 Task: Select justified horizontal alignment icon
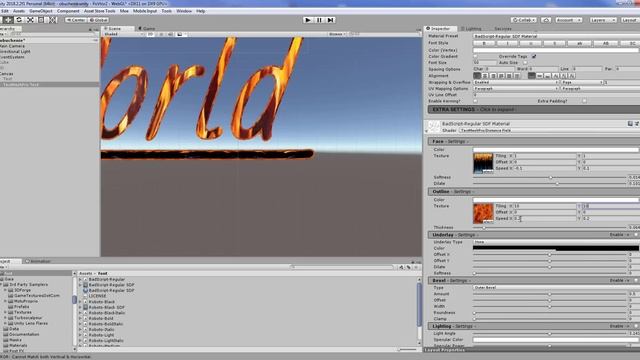click(x=501, y=76)
